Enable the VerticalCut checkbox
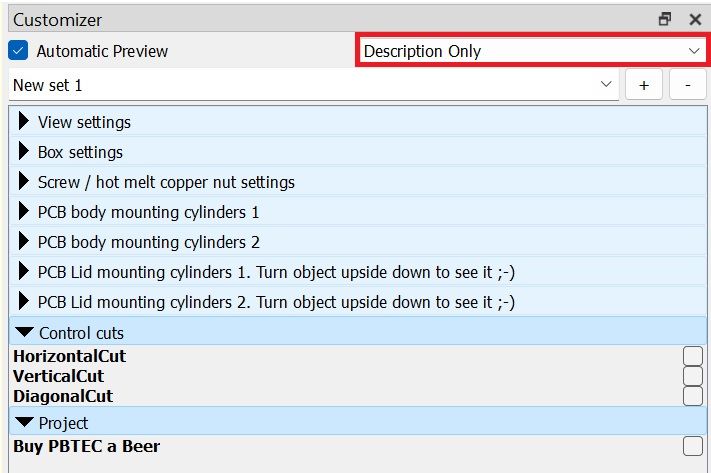The image size is (711, 473). (692, 376)
